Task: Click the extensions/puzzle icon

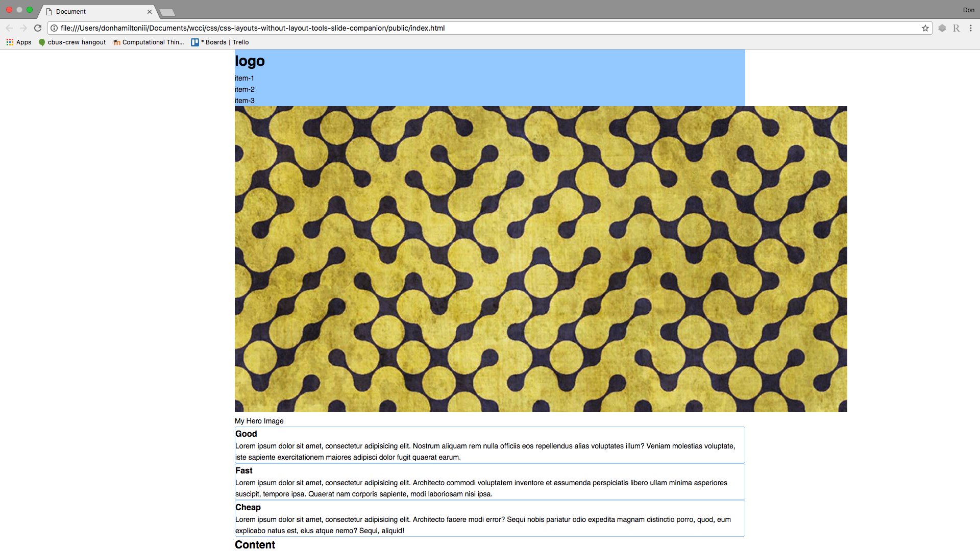Action: (942, 28)
